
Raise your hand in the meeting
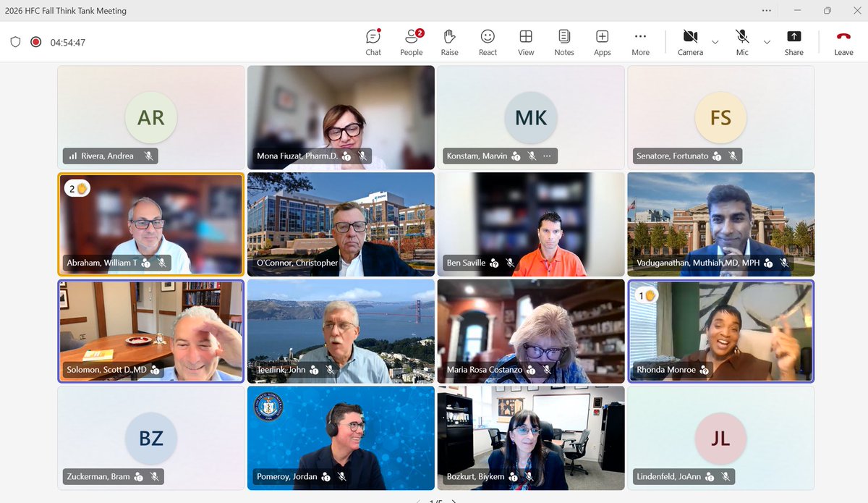tap(450, 42)
